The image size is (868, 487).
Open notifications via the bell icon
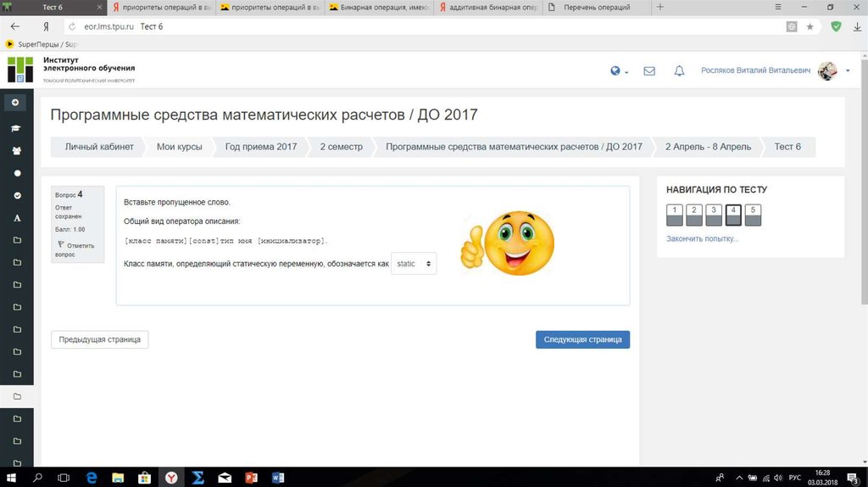679,71
